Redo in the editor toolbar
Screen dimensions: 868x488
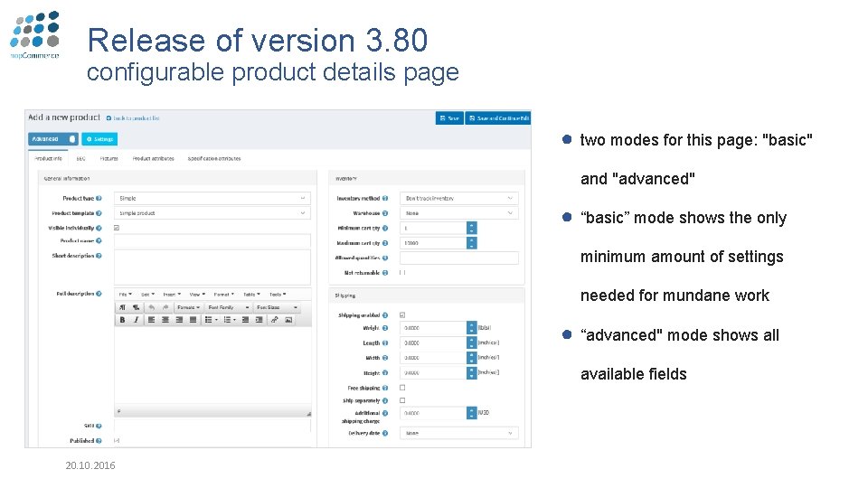(x=165, y=307)
